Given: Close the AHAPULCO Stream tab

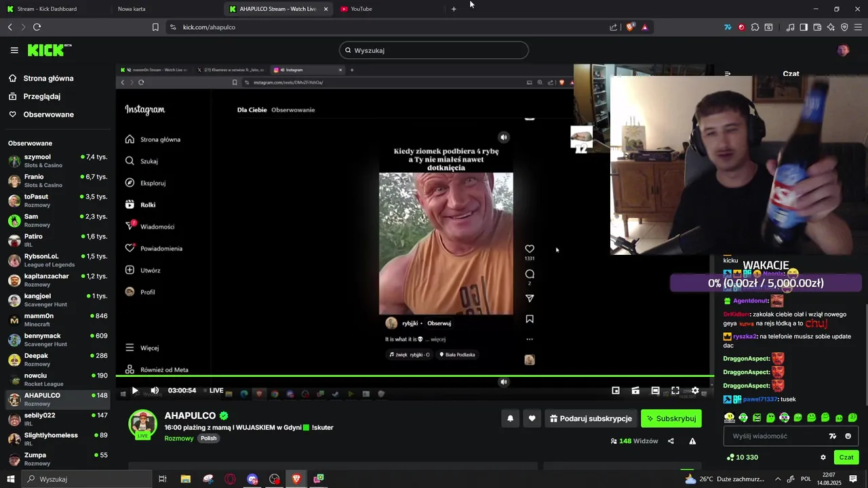Looking at the screenshot, I should 325,9.
